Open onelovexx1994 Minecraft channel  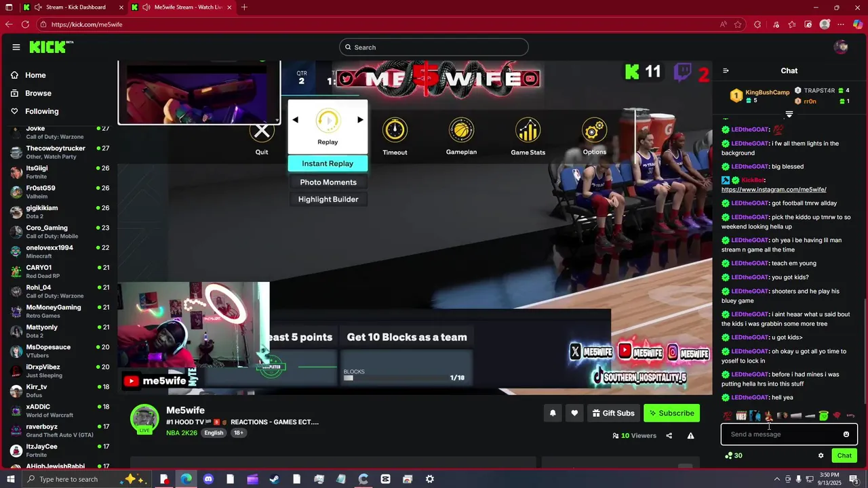point(60,251)
